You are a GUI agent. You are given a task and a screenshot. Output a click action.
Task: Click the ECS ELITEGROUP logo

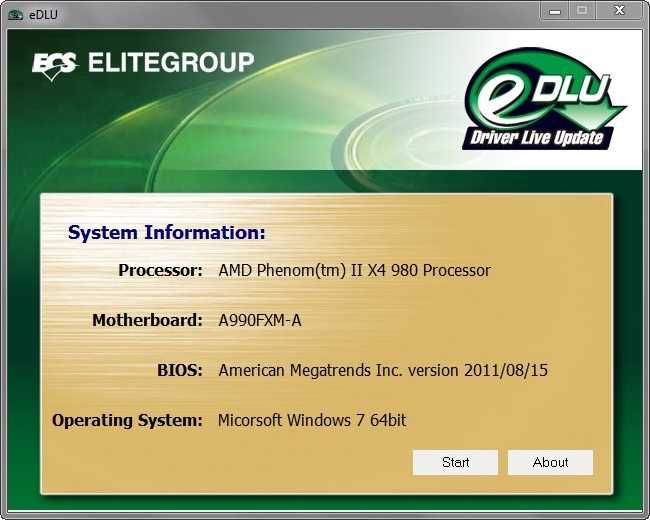(143, 65)
